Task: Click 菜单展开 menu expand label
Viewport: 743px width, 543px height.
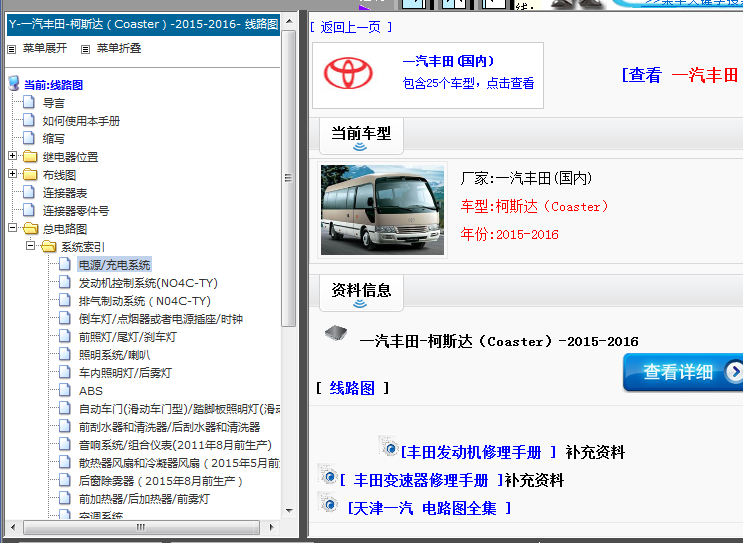Action: (45, 48)
